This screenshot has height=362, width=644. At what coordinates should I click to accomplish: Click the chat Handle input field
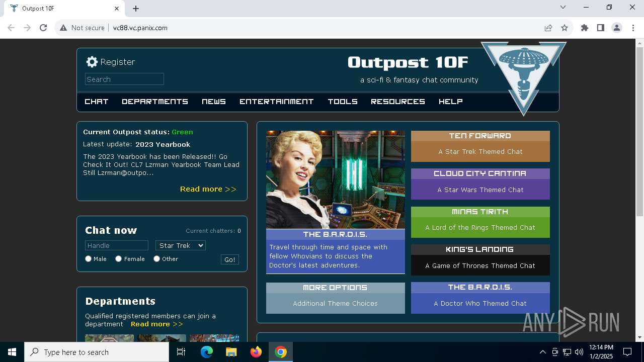[x=117, y=245]
